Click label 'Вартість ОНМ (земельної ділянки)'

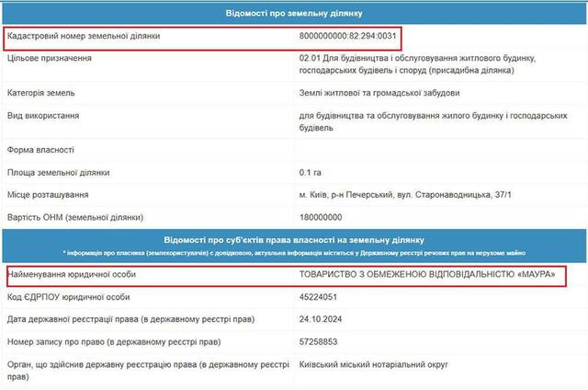75,217
